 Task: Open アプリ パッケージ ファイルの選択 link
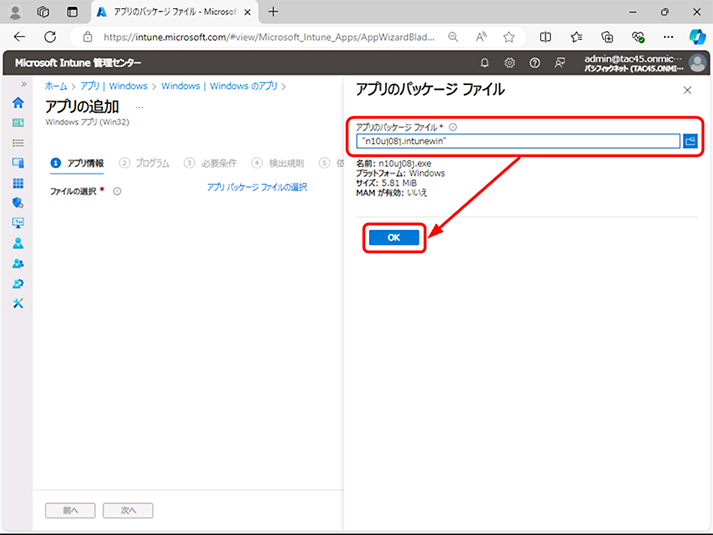click(x=257, y=187)
